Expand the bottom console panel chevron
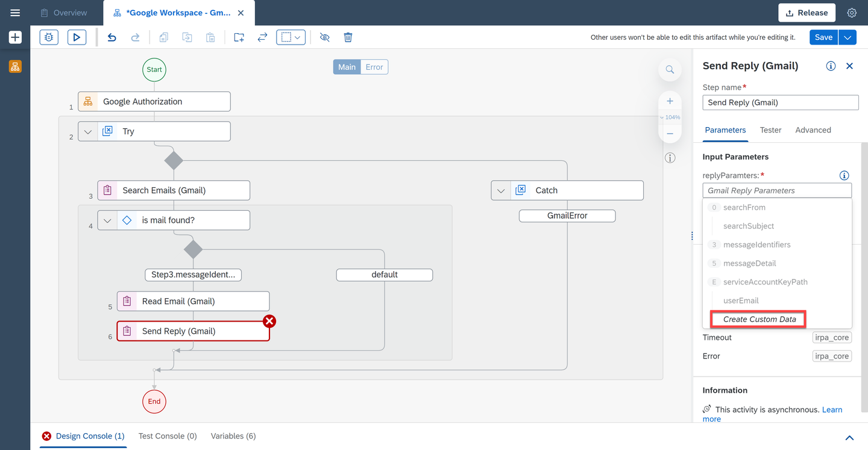 [849, 437]
